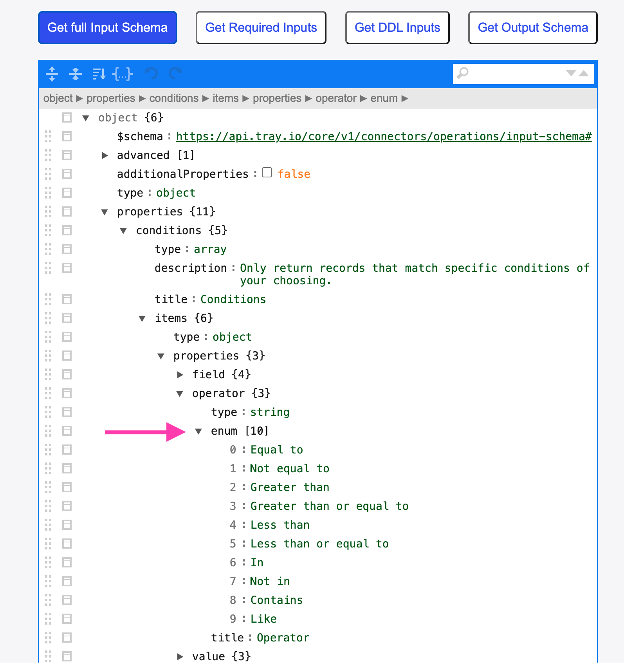Image resolution: width=624 pixels, height=672 pixels.
Task: Click previous search result up arrow
Action: [584, 73]
